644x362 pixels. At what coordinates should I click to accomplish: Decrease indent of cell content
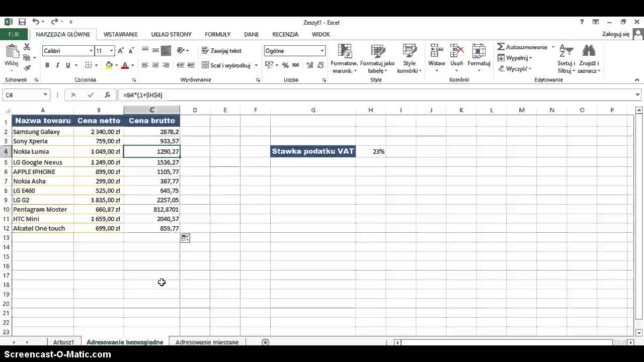click(181, 65)
